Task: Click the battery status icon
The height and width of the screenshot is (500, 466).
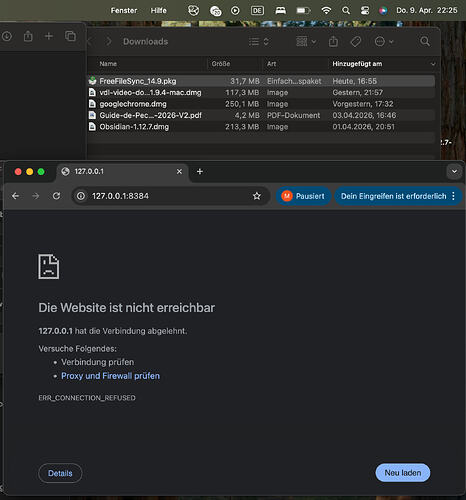Action: [x=303, y=11]
